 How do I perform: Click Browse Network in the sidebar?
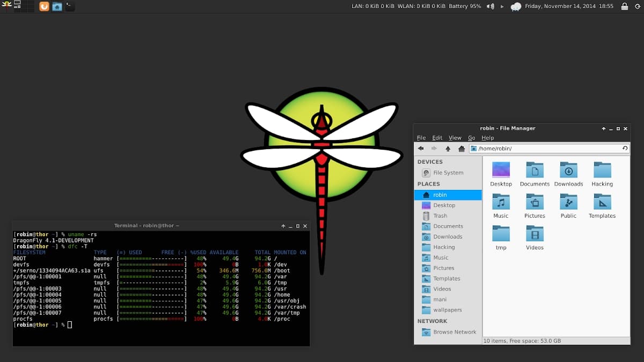[455, 332]
